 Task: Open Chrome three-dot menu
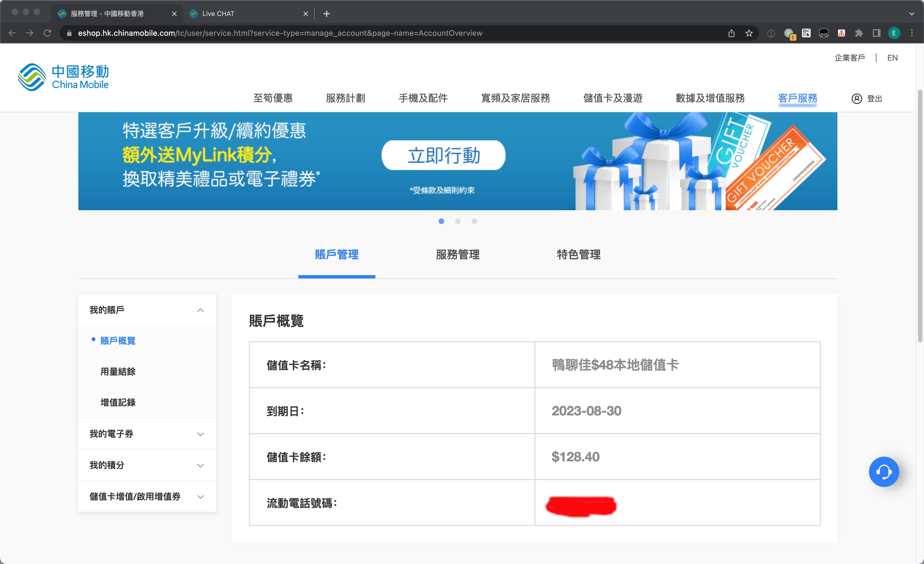[912, 33]
